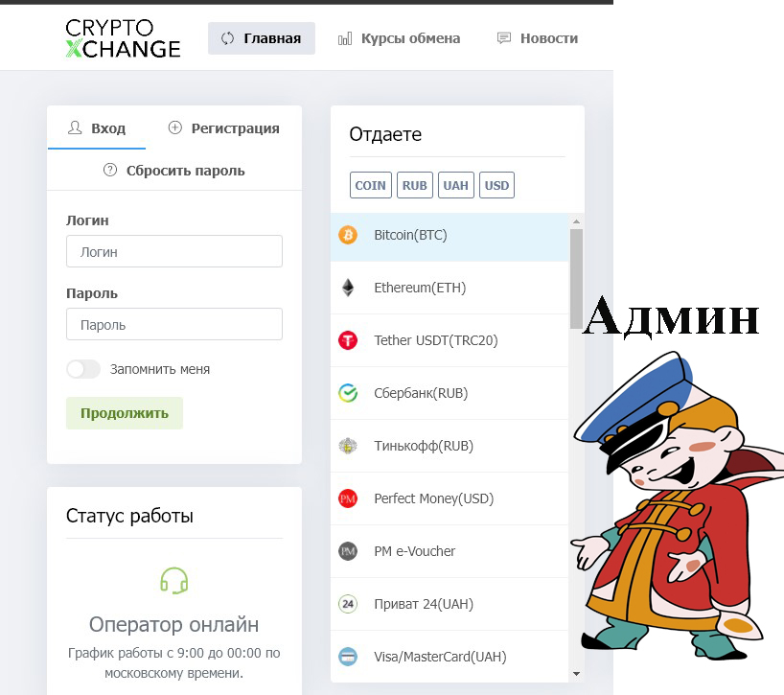Open the Новости page from navigation
Image resolution: width=784 pixels, height=695 pixels.
[x=538, y=38]
